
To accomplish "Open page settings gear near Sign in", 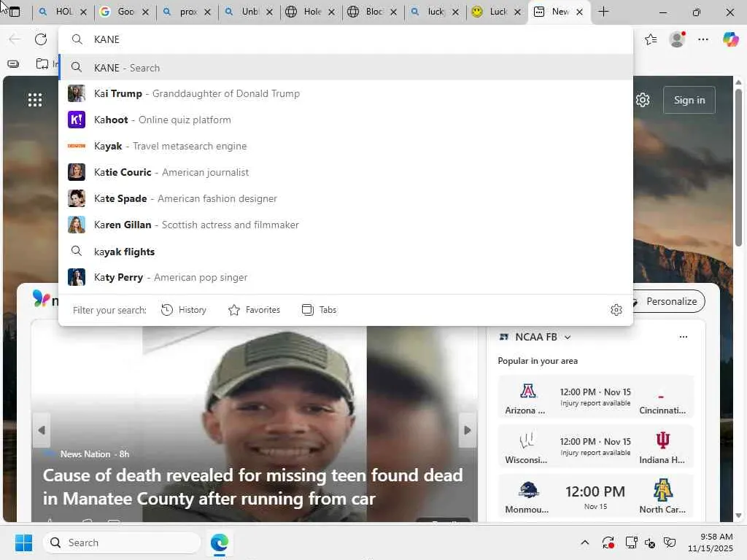I will [642, 100].
